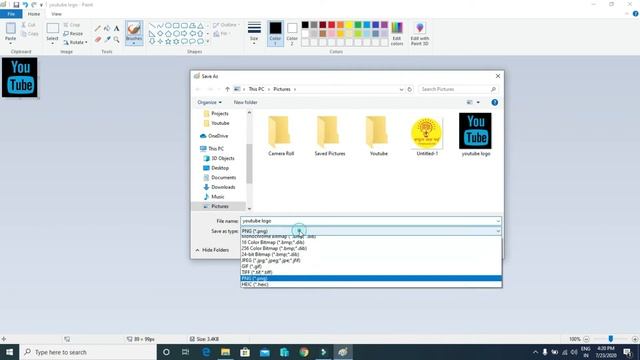Image resolution: width=640 pixels, height=360 pixels.
Task: Switch to the Home ribbon tab
Action: 34,14
